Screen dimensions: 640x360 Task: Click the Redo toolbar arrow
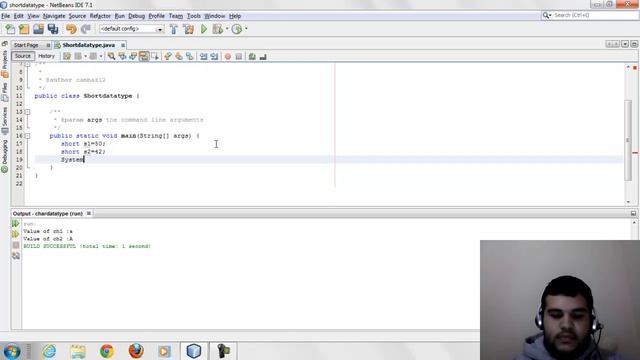(x=85, y=29)
